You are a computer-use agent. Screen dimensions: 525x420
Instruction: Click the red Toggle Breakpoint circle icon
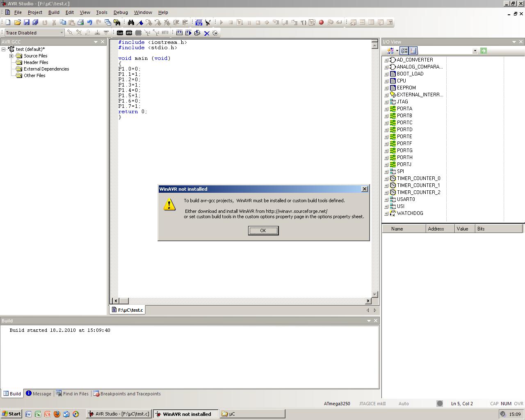pyautogui.click(x=321, y=22)
